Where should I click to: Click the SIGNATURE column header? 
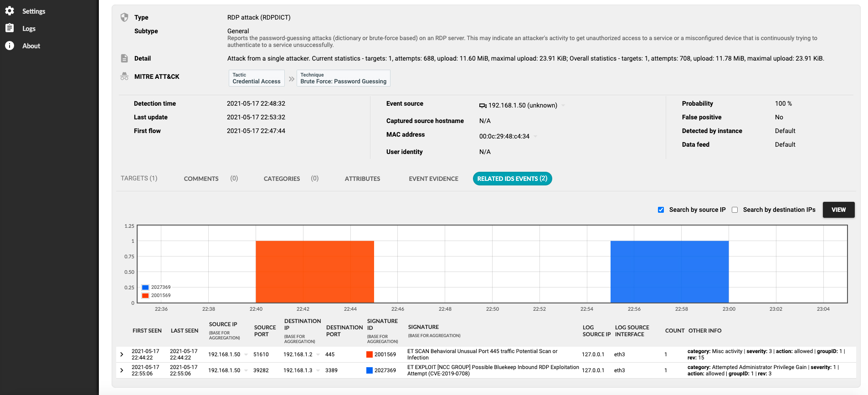click(423, 327)
